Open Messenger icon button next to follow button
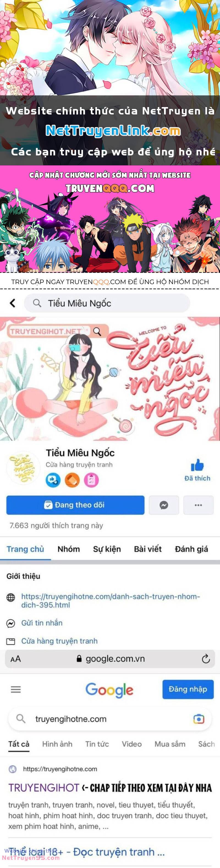 164,505
